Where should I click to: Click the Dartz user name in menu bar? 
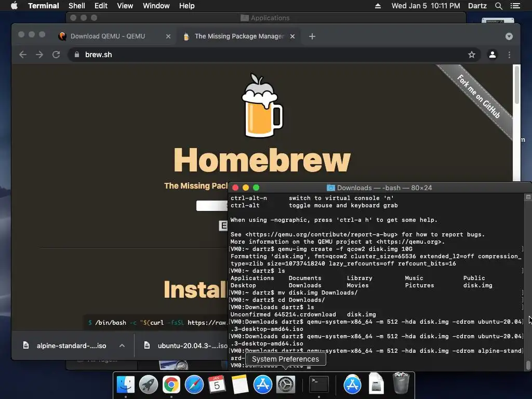click(477, 6)
